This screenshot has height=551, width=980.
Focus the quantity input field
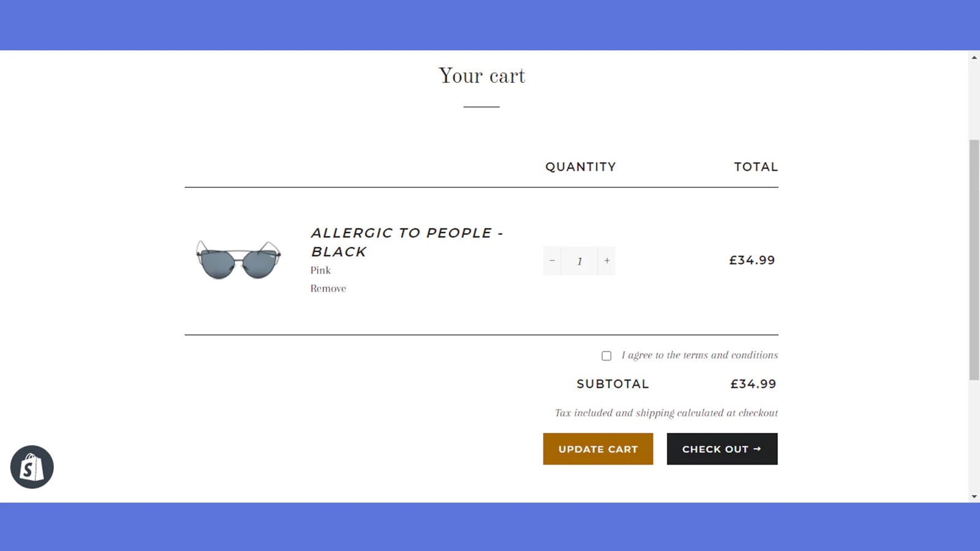pyautogui.click(x=579, y=261)
